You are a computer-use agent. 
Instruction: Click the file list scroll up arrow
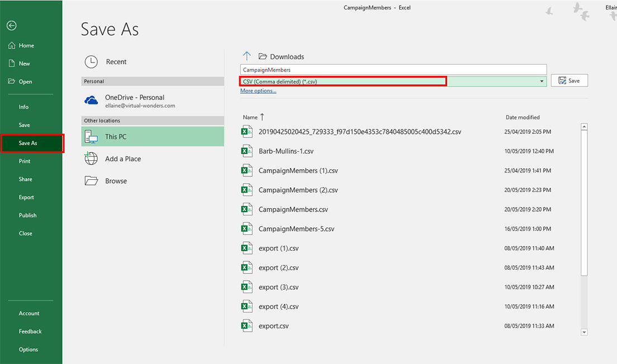[584, 127]
